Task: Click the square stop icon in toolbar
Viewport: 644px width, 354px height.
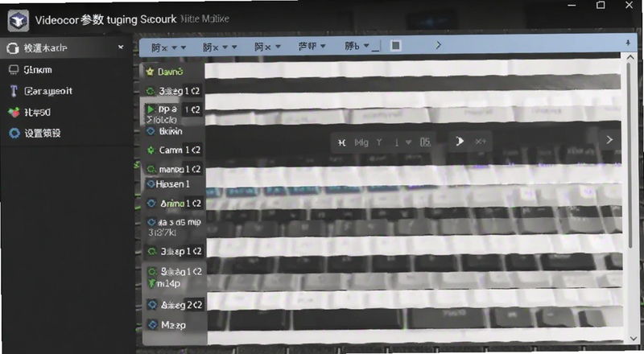Action: click(395, 46)
